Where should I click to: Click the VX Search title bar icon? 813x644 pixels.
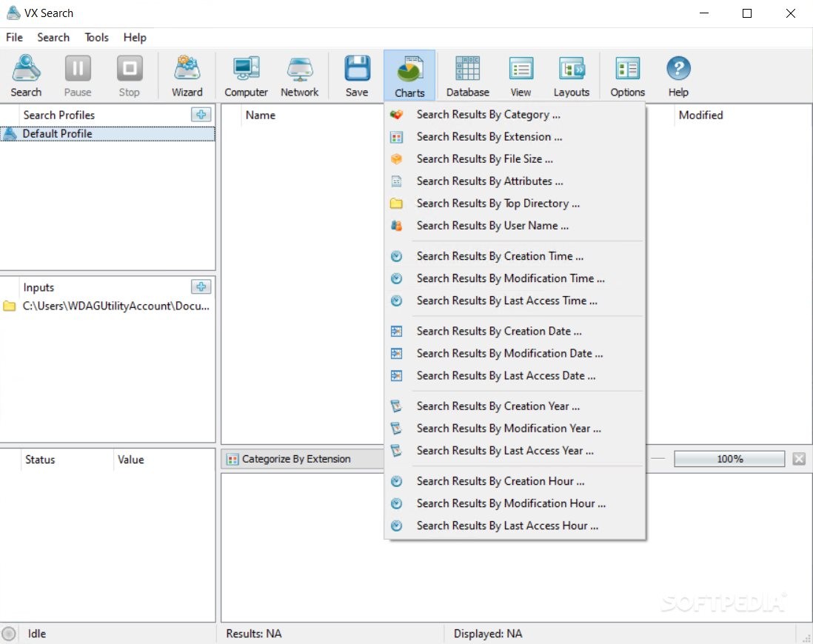pos(13,13)
